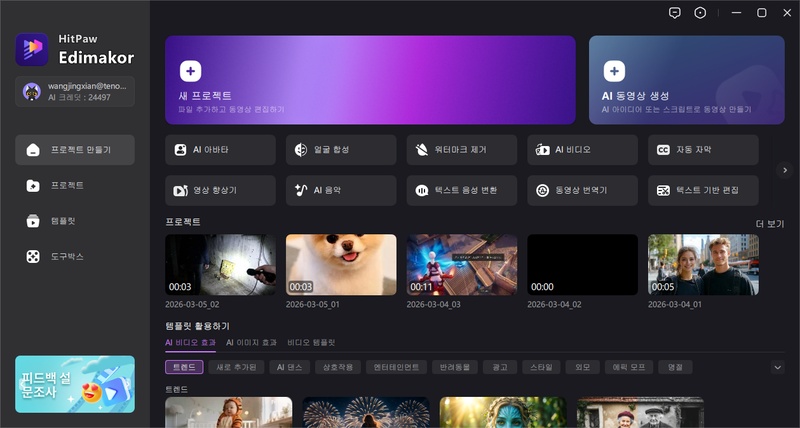Viewport: 800px width, 428px height.
Task: Open the 얼굴 합성 face swap tool
Action: point(341,150)
